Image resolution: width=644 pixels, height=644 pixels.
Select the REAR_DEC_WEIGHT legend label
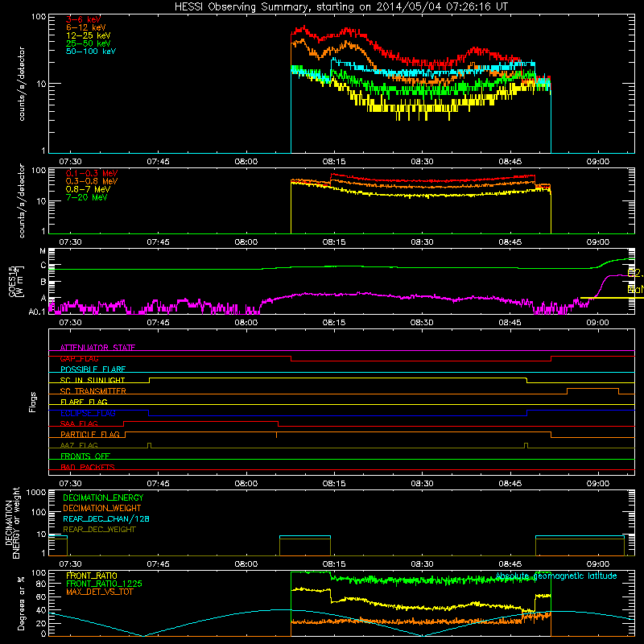(x=99, y=530)
